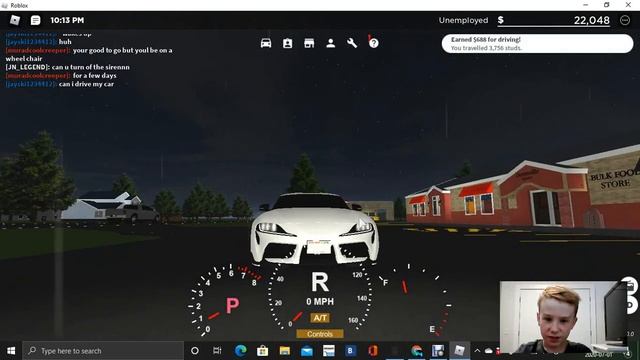Screen dimensions: 640x360
Task: Open the help question mark icon
Action: [373, 43]
